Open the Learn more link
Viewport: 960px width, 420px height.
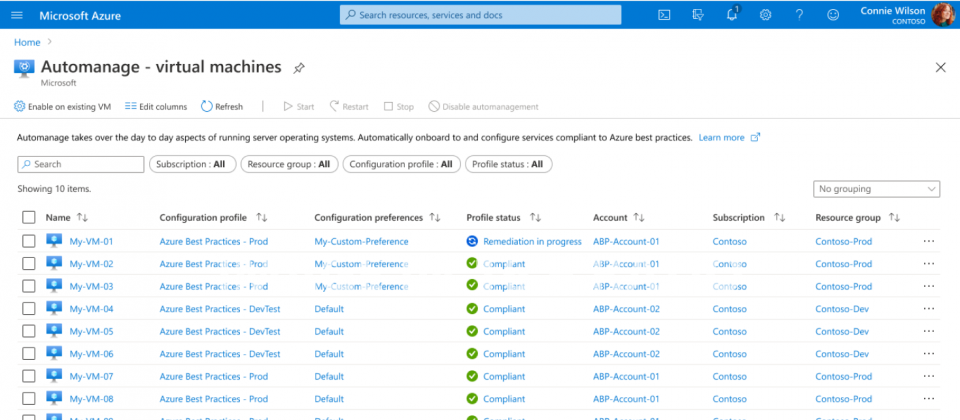721,138
